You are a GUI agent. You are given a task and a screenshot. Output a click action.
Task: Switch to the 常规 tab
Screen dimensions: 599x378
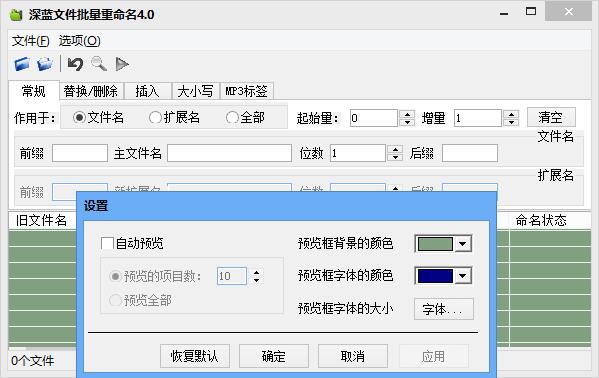(34, 91)
